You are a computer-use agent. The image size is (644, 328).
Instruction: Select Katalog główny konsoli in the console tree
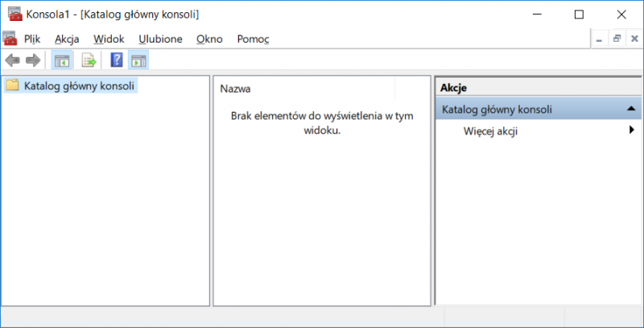79,85
